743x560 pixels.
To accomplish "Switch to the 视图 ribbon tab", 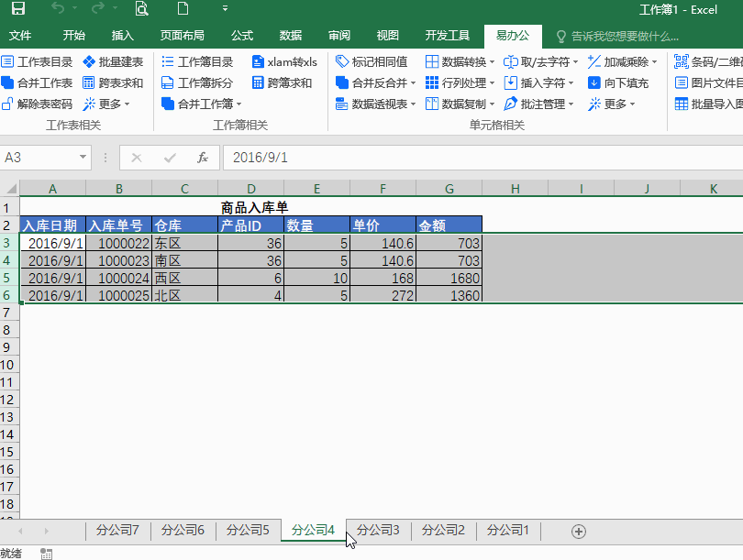I will (x=388, y=36).
